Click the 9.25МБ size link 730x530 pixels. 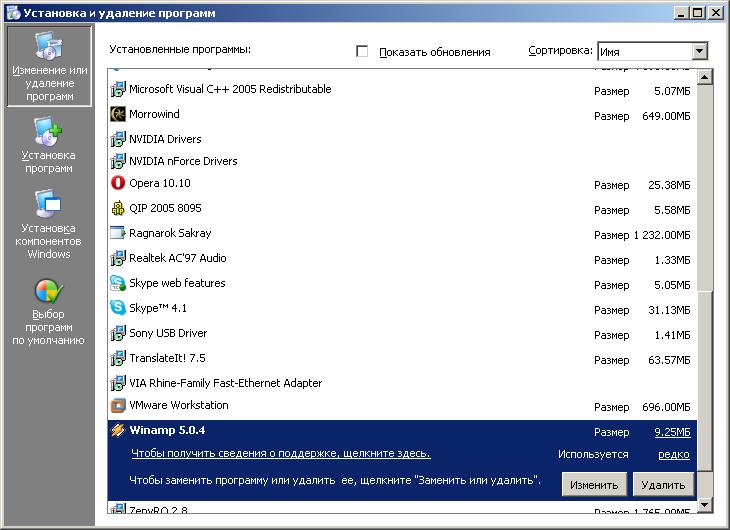(672, 432)
